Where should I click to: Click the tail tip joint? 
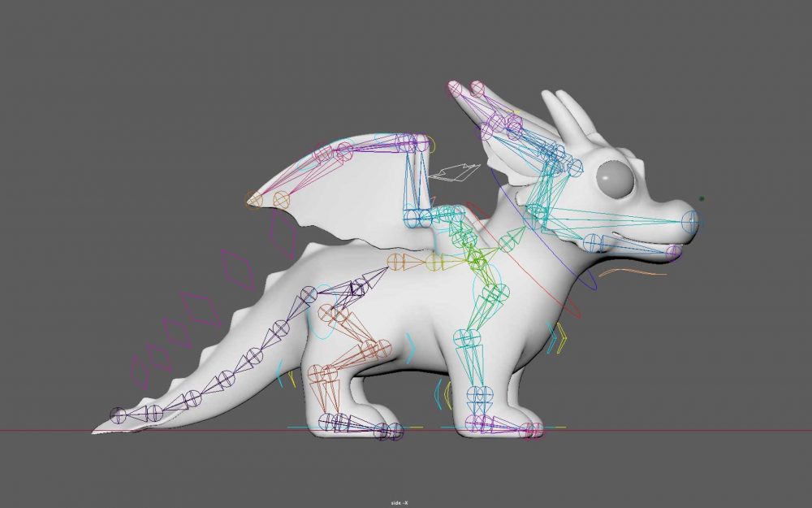[119, 415]
